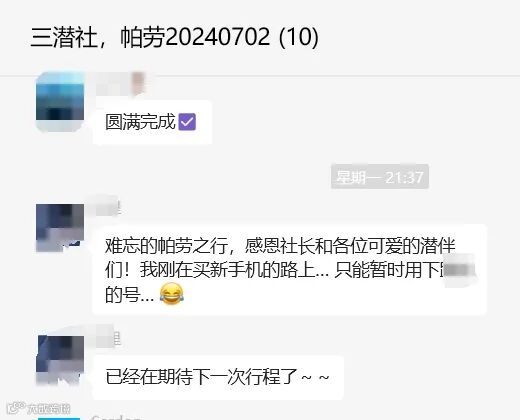Open the blue ocean avatar's profile
The image size is (520, 420).
[60, 102]
